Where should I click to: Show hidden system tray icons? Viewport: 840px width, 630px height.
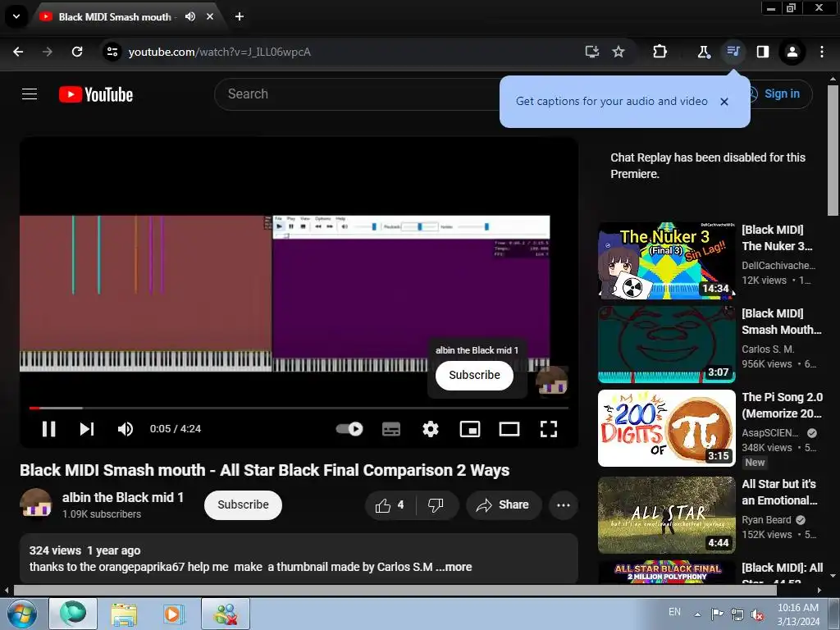[697, 614]
